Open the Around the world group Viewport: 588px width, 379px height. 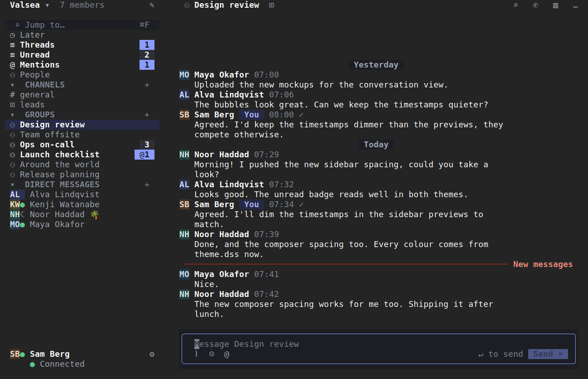[x=82, y=165]
